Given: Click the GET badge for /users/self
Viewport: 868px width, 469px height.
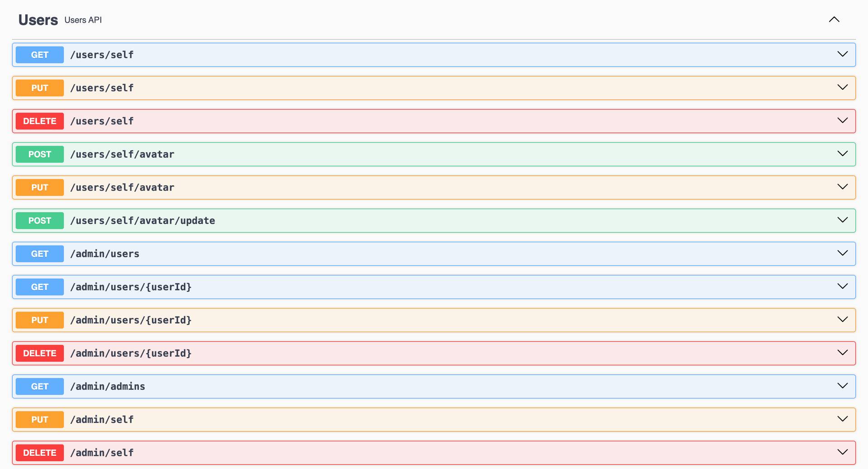Looking at the screenshot, I should (40, 55).
